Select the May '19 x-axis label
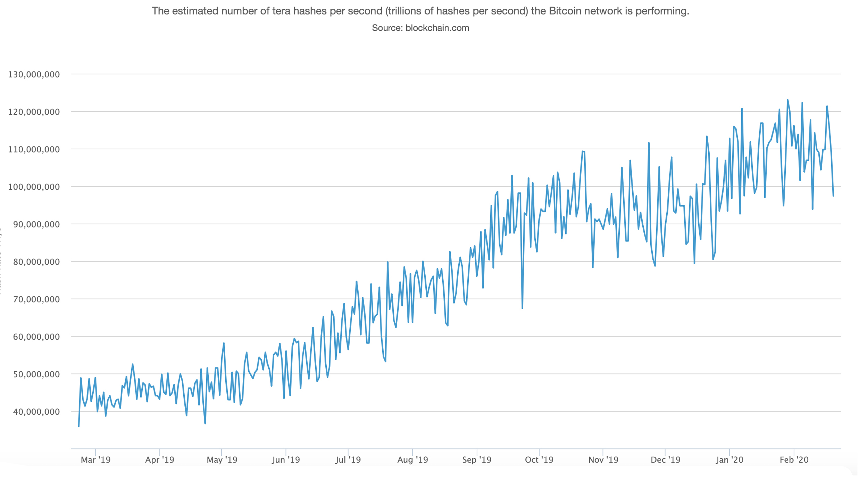The width and height of the screenshot is (868, 497). [222, 460]
